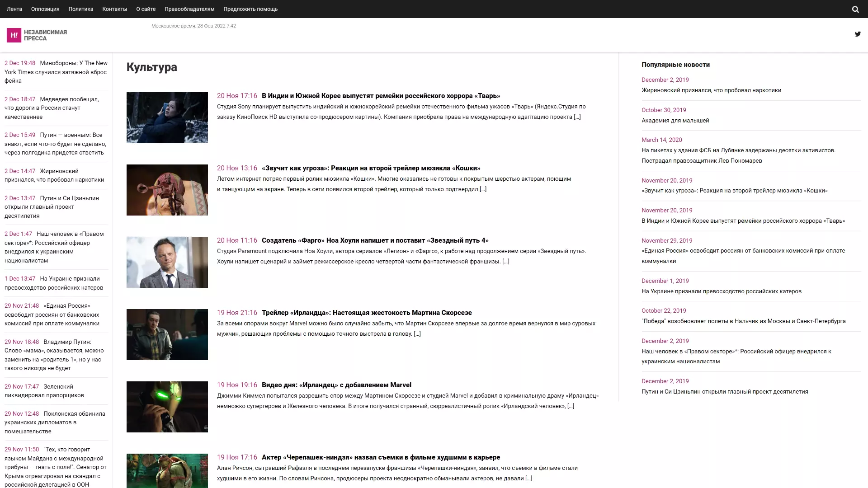Image resolution: width=868 pixels, height=488 pixels.
Task: Open popular news about пикетах у здания ФСБ
Action: [x=738, y=155]
